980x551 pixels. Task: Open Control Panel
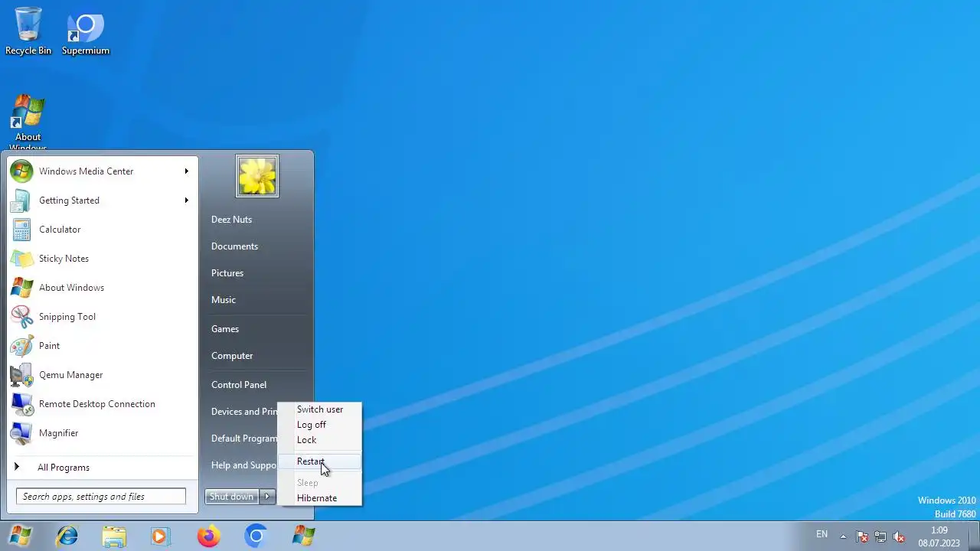point(239,385)
